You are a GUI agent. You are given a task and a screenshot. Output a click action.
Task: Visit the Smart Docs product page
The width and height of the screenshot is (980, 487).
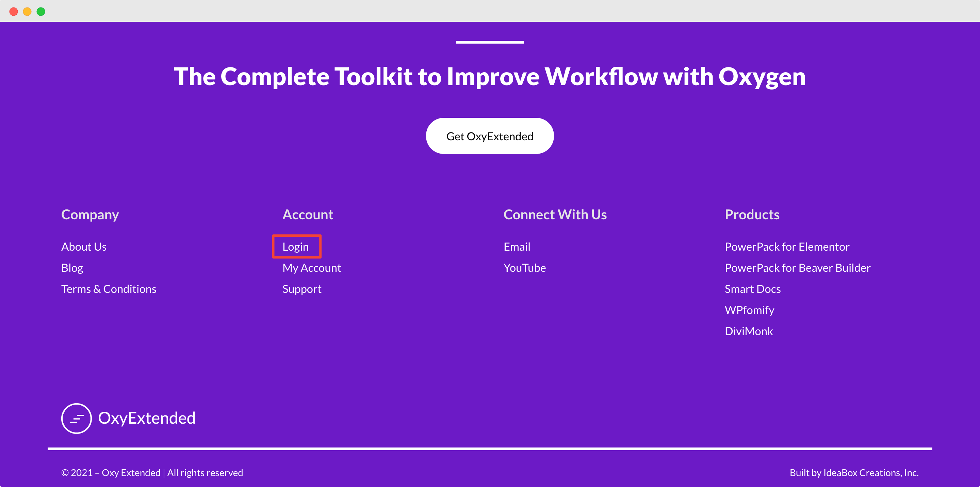pyautogui.click(x=752, y=288)
